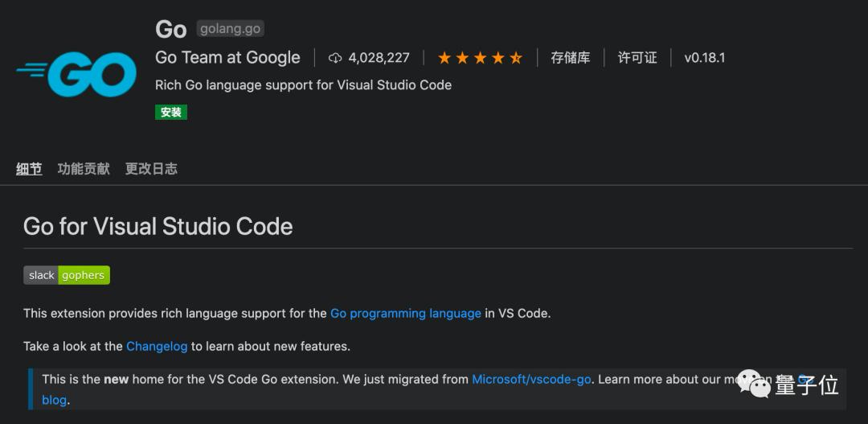
Task: Click the 4,028,227 install count
Action: coord(379,58)
